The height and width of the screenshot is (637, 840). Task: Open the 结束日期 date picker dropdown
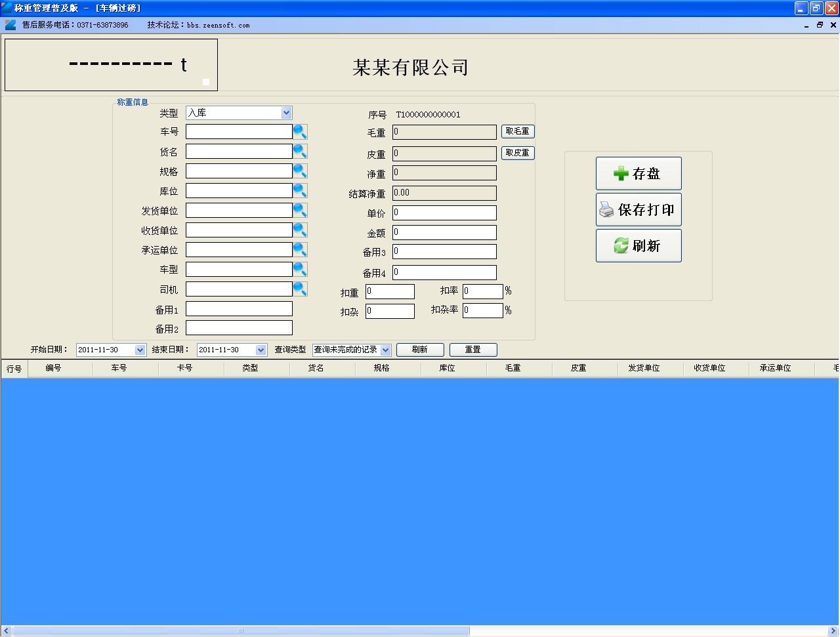coord(261,350)
